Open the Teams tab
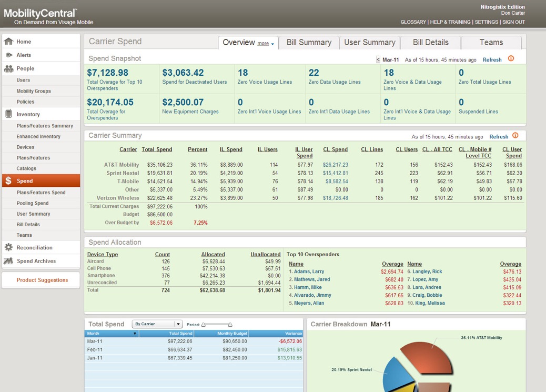 [x=491, y=43]
